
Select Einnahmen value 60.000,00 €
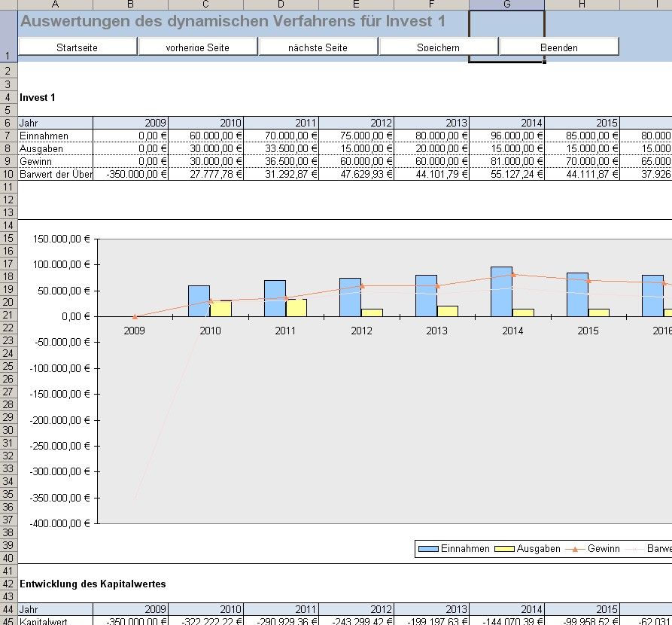pyautogui.click(x=205, y=136)
